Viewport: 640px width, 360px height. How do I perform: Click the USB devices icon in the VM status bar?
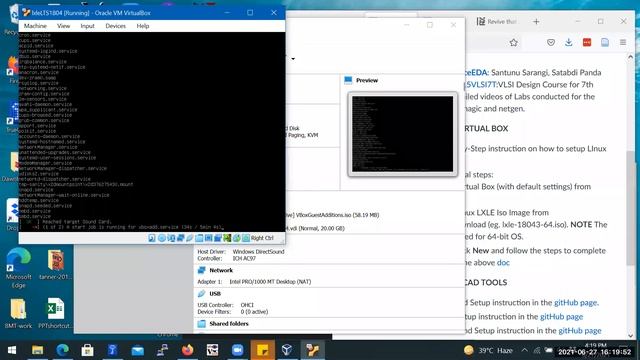(x=189, y=238)
